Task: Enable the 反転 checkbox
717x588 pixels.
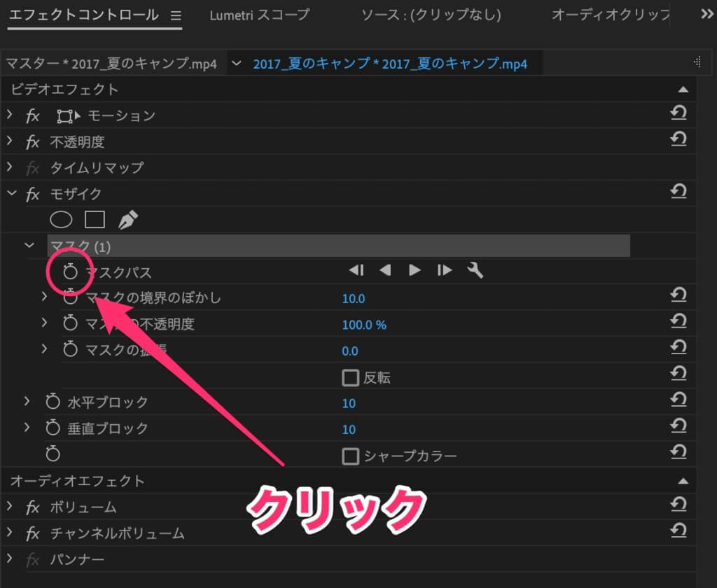Action: (350, 378)
